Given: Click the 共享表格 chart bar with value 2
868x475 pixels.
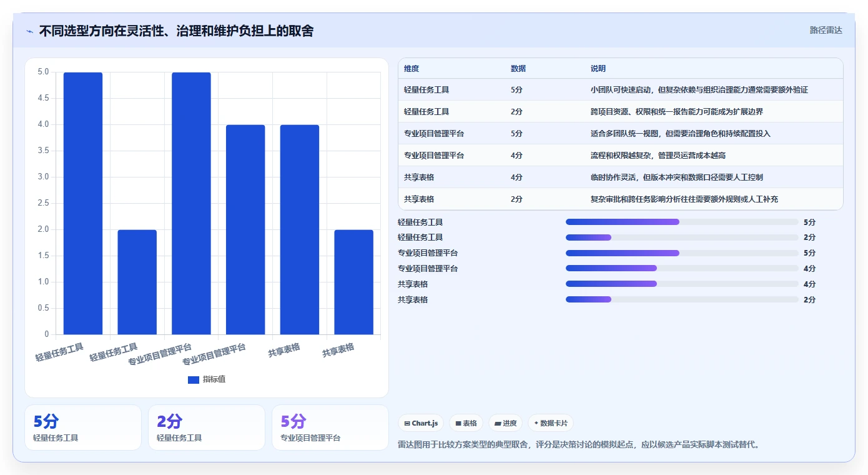Looking at the screenshot, I should click(x=353, y=282).
